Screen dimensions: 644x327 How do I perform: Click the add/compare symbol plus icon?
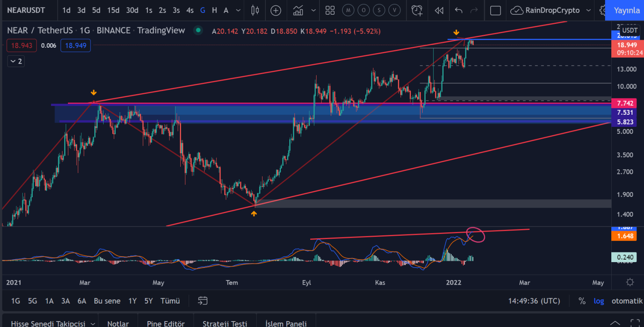pos(275,10)
